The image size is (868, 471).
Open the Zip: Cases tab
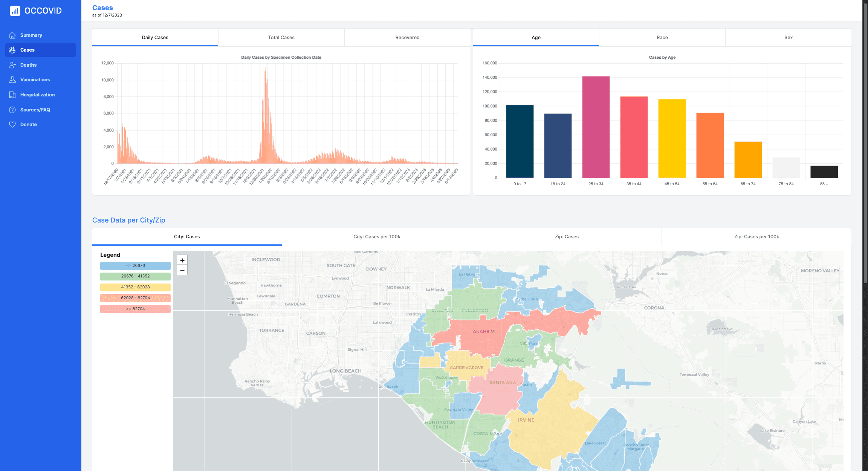point(567,237)
